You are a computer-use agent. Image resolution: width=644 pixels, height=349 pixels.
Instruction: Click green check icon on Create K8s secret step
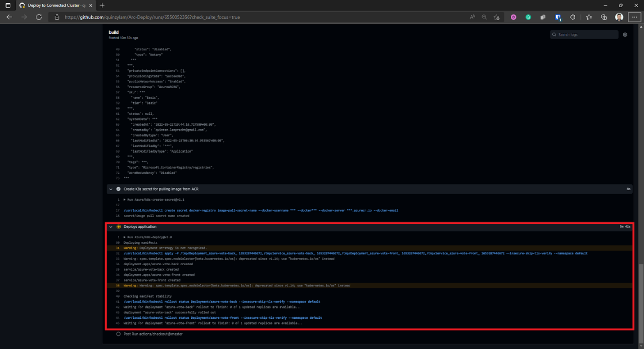[x=118, y=189]
